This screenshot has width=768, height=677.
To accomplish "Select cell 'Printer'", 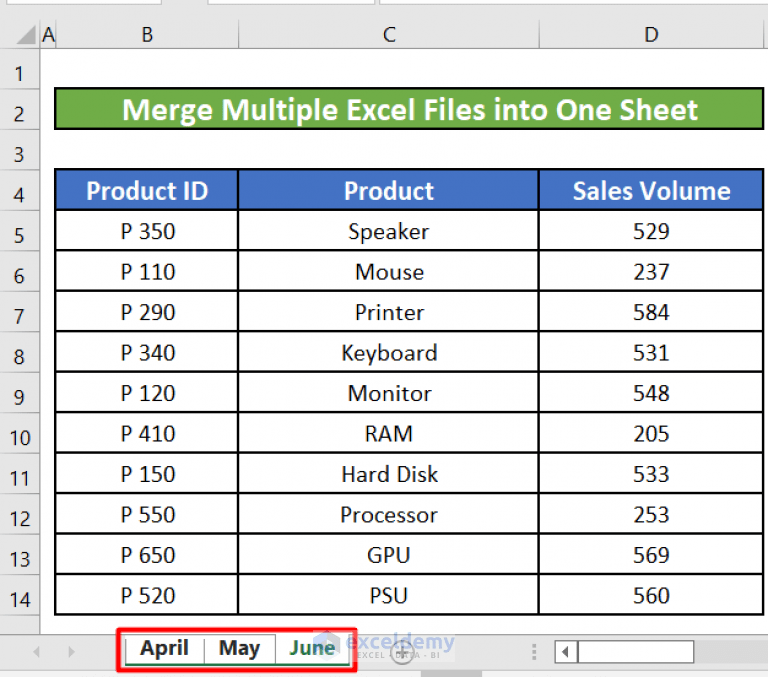I will (x=388, y=312).
